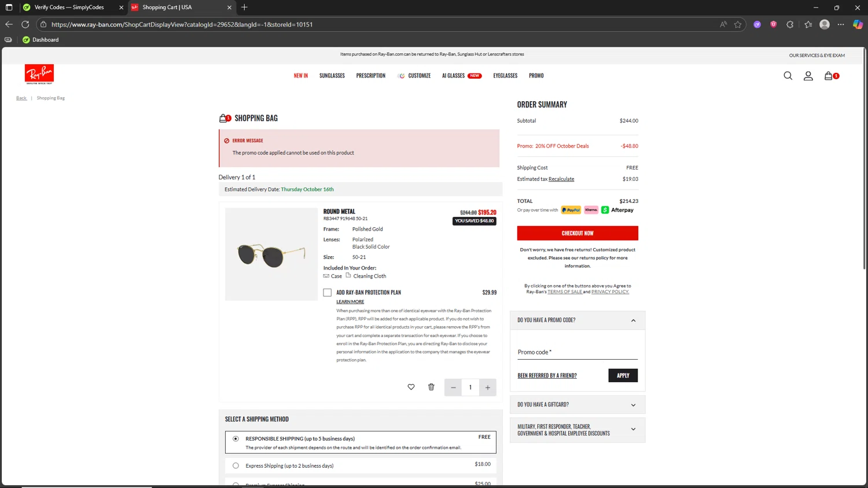Open New In menu
Image resolution: width=868 pixels, height=488 pixels.
(301, 76)
